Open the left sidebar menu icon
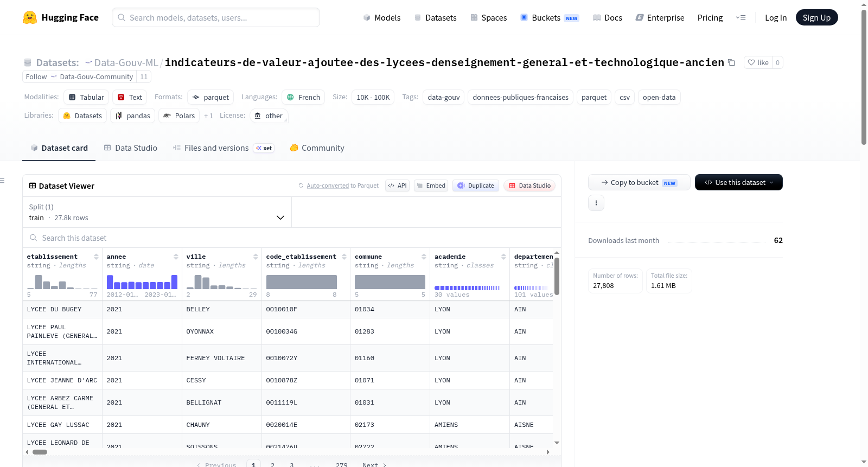Screen dimensions: 868x467 pyautogui.click(x=3, y=181)
